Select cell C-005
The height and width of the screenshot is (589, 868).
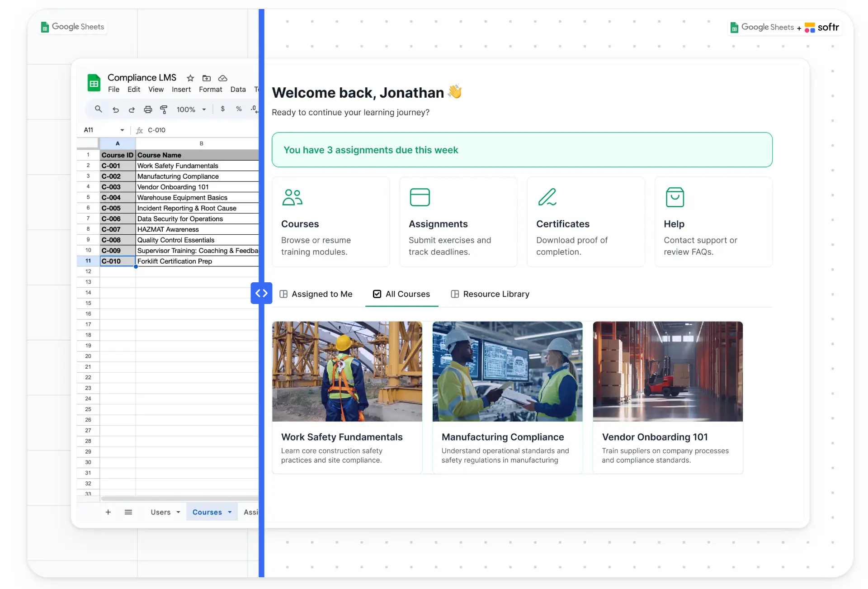coord(118,208)
